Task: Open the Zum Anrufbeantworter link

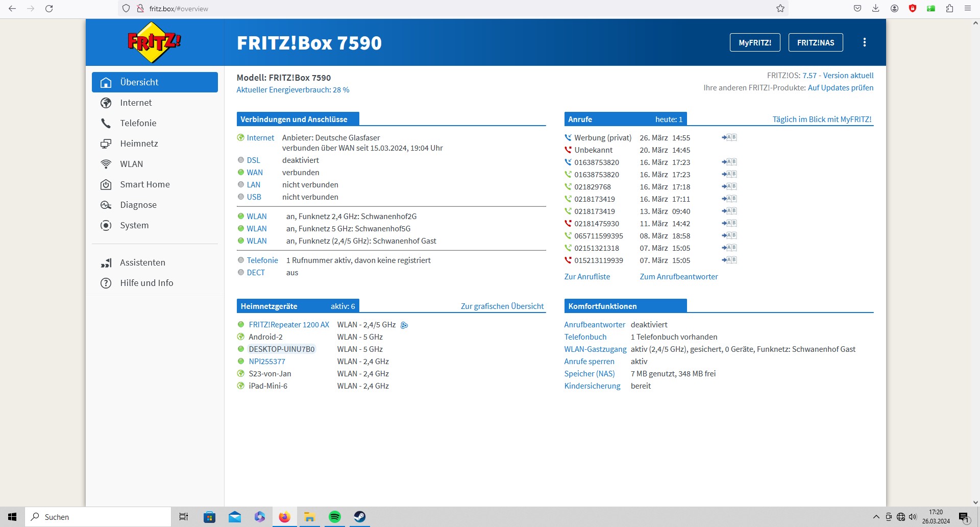Action: click(679, 276)
